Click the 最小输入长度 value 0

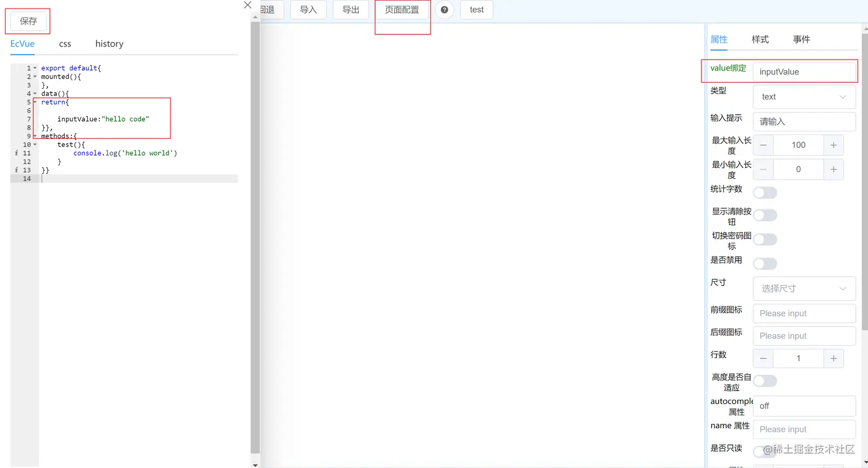pyautogui.click(x=798, y=169)
